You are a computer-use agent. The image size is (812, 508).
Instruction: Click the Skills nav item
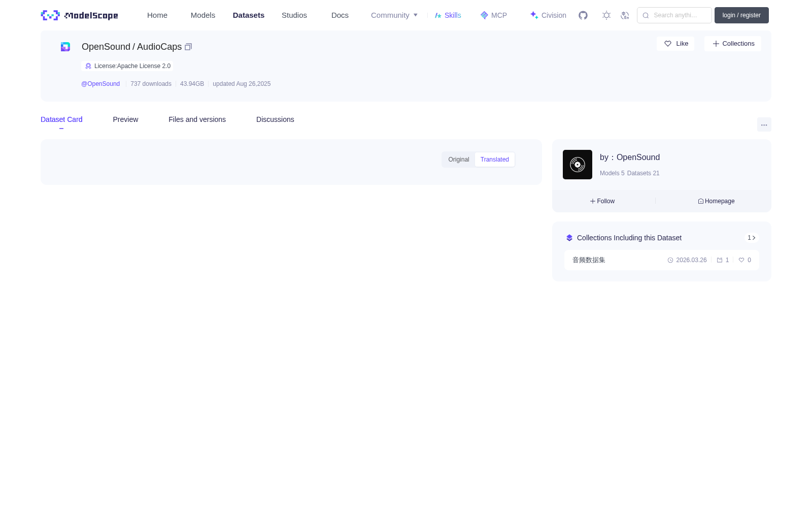tap(448, 15)
